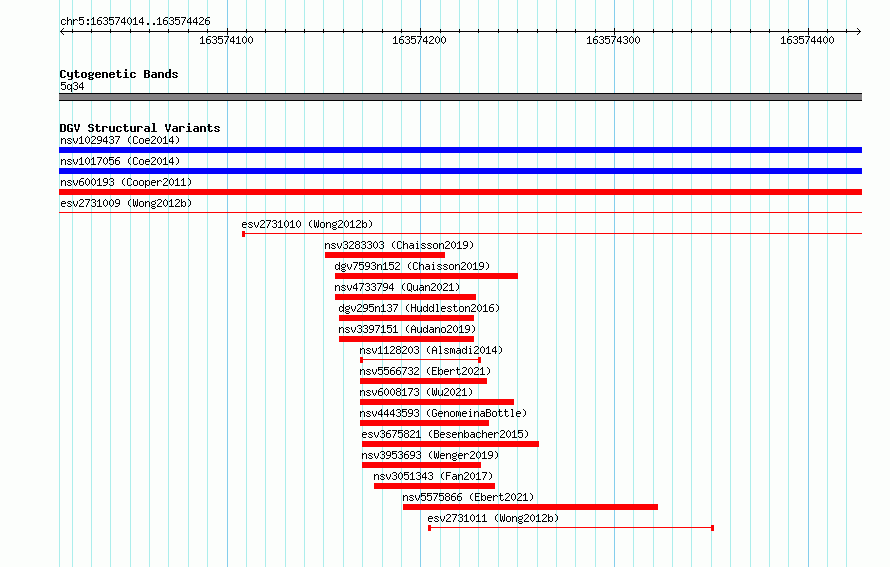
Task: Click the 163574300 ruler position
Action: (x=613, y=40)
